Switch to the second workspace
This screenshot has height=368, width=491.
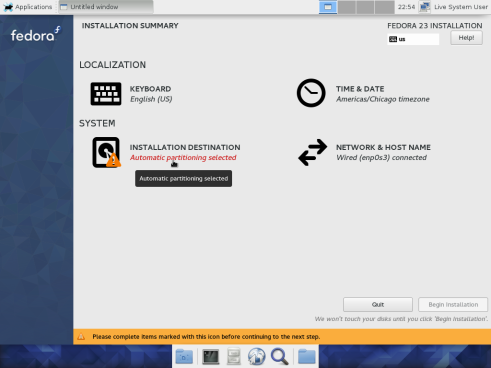(x=347, y=7)
